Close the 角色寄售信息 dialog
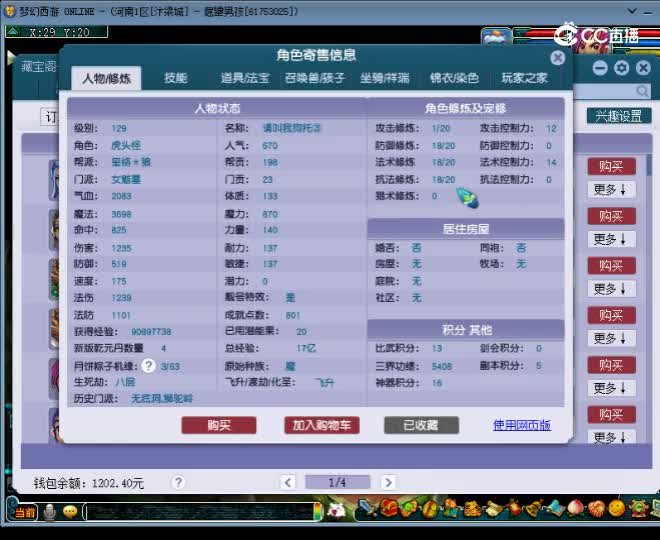The height and width of the screenshot is (540, 660). 558,58
